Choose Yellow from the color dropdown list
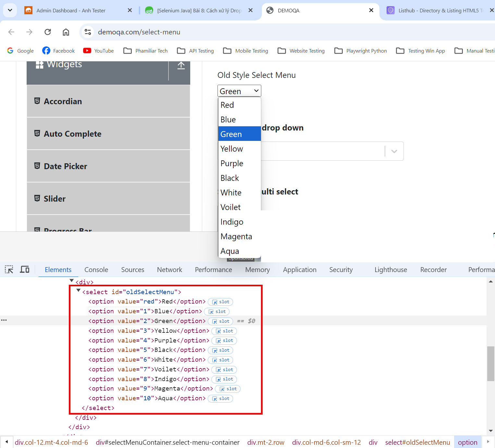 click(x=240, y=149)
